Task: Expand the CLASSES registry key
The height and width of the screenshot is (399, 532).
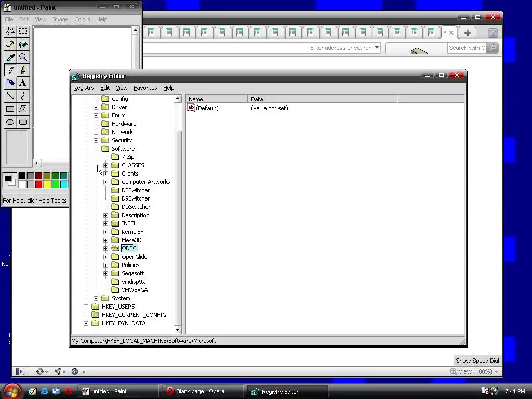Action: [x=106, y=165]
